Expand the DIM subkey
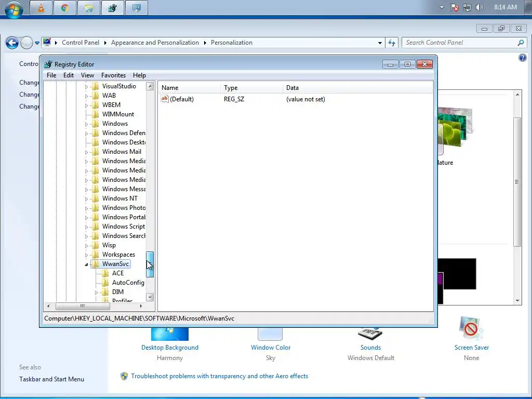 [96, 292]
